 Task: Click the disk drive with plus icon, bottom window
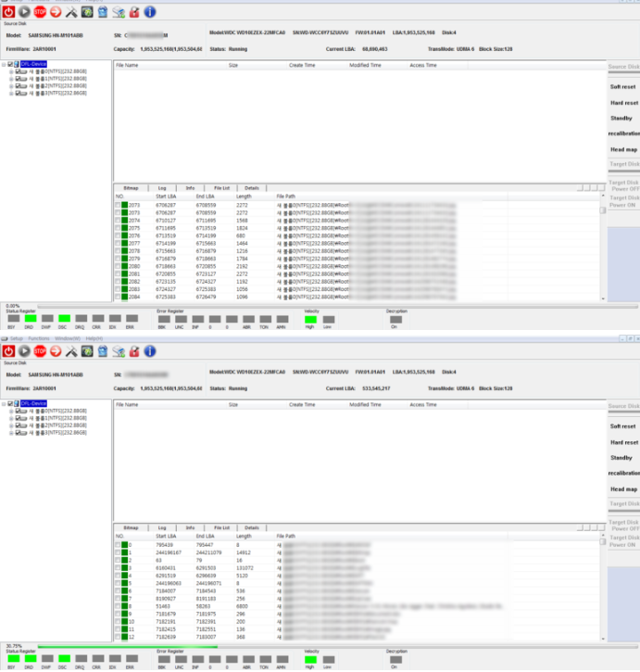(x=119, y=351)
